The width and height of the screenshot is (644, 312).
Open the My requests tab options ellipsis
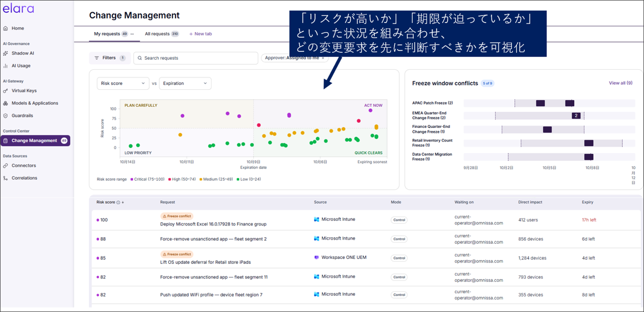click(132, 34)
